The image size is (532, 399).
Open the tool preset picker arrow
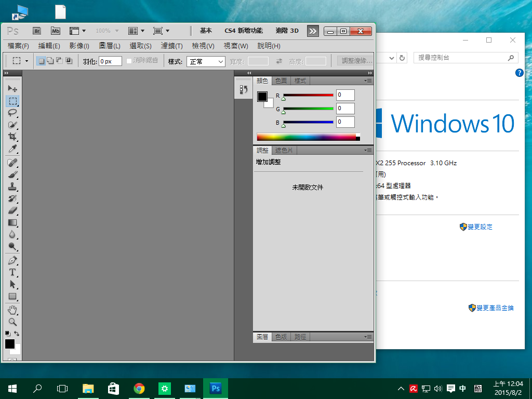26,61
